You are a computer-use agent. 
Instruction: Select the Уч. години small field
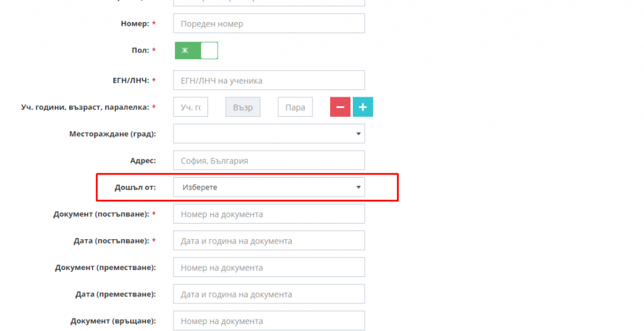click(x=191, y=107)
